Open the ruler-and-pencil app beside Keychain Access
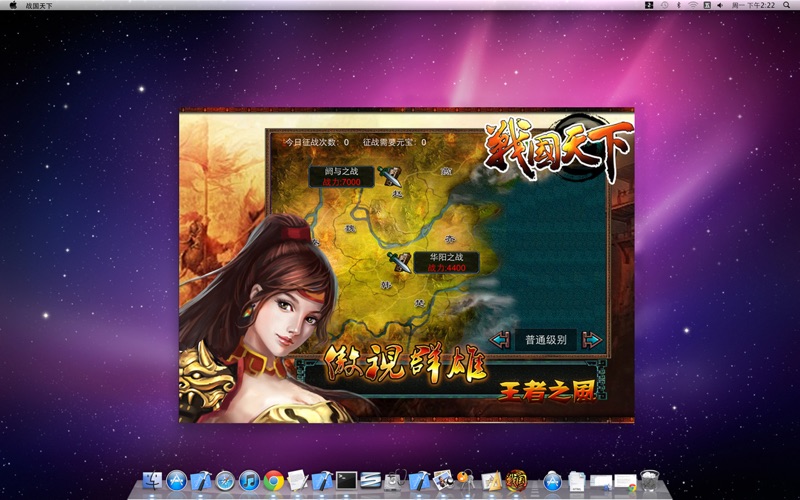The height and width of the screenshot is (500, 800). 491,481
